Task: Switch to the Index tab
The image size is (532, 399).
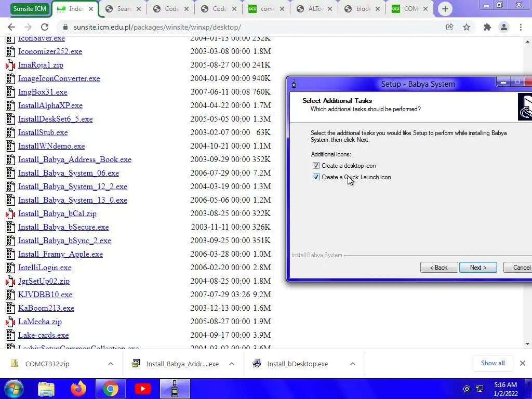Action: click(75, 9)
